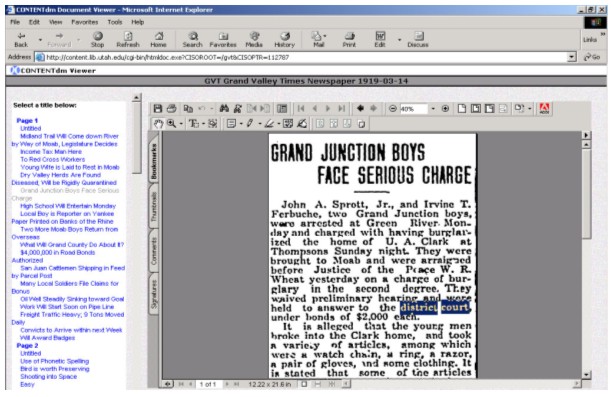Click page number field '1 of 1'
613x397 pixels.
tap(208, 384)
